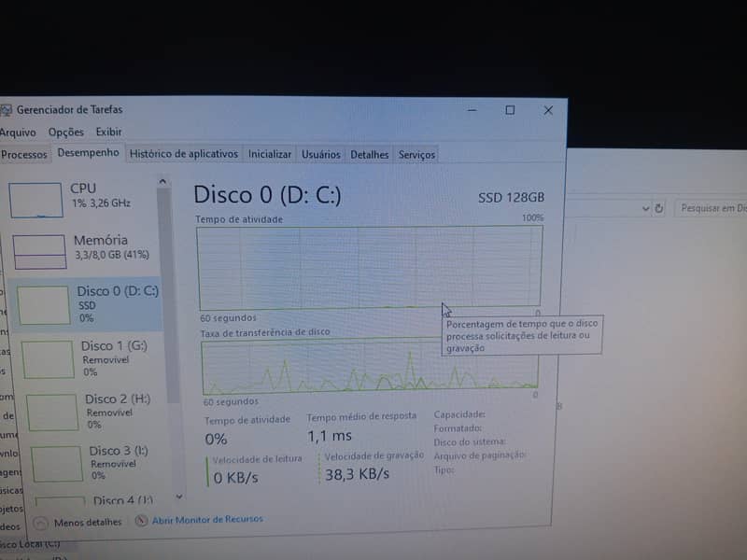This screenshot has height=560, width=747.
Task: Maximize the Gerenciador de Tarefas window
Action: click(x=510, y=110)
